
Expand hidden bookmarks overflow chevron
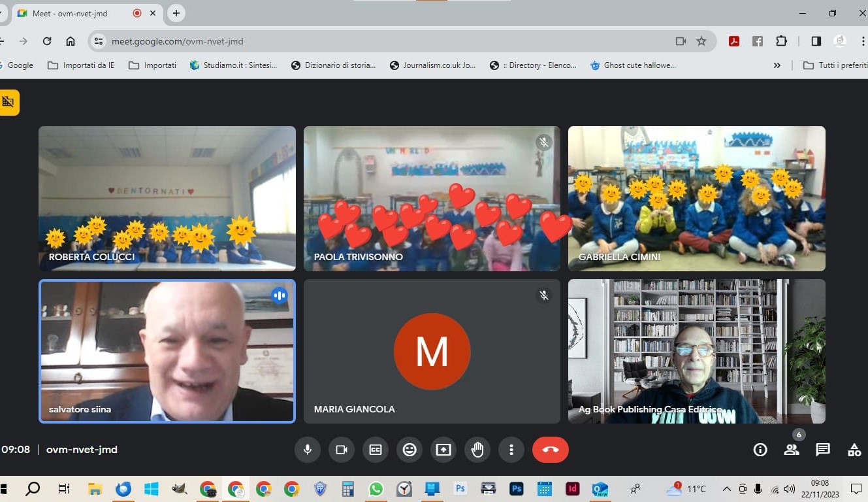pyautogui.click(x=777, y=65)
